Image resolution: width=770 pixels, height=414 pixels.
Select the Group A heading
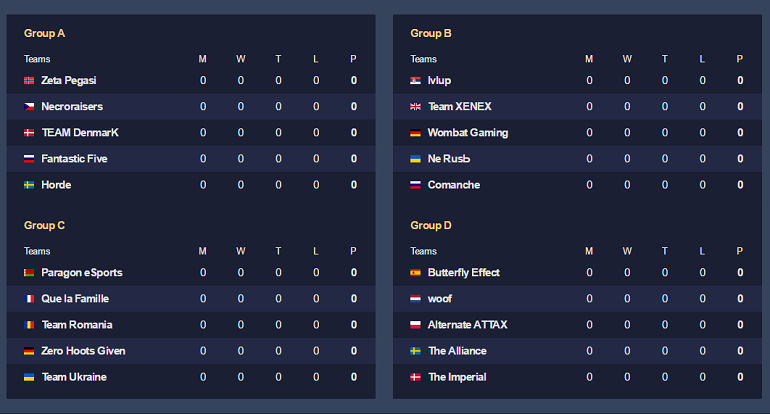point(44,33)
